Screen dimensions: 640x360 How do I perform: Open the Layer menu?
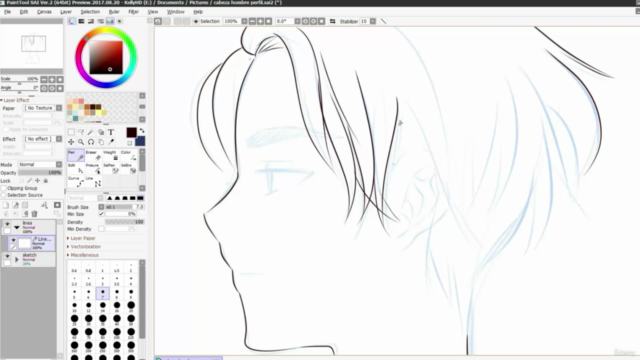[x=66, y=12]
